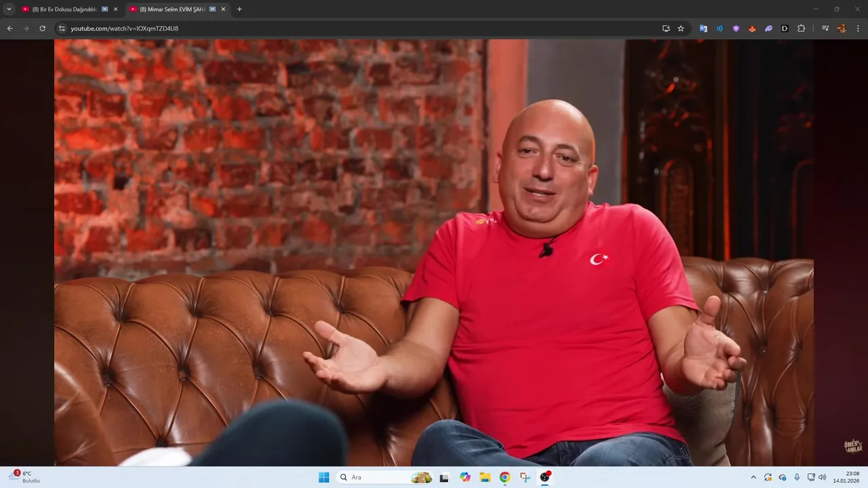Viewport: 868px width, 488px height.
Task: Restore down the Chrome window
Action: pos(836,9)
